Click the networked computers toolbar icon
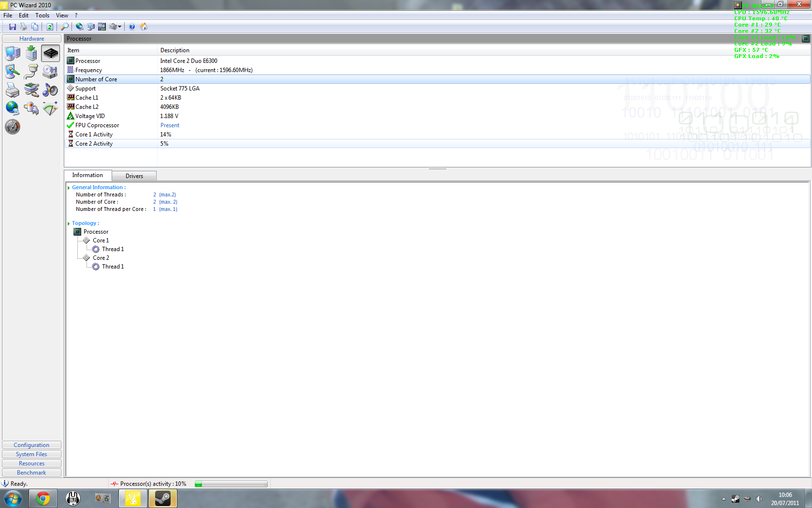 click(x=91, y=27)
